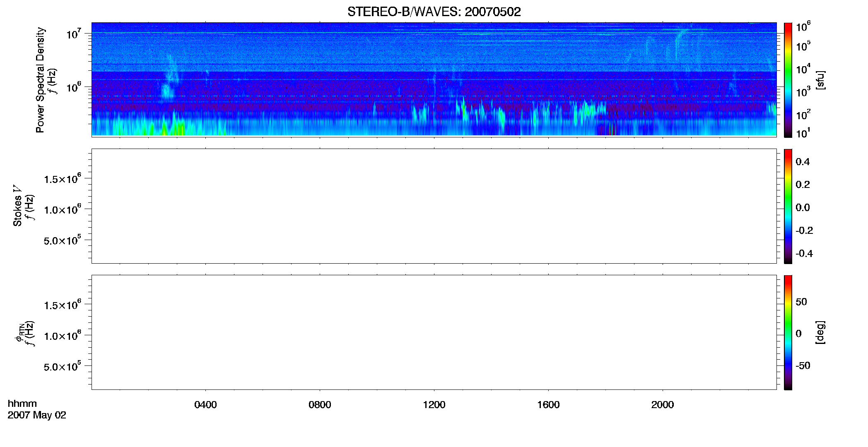Screen dimensions: 868x447
Task: Click the 0.4 value on Stokes color bar
Action: [x=803, y=162]
